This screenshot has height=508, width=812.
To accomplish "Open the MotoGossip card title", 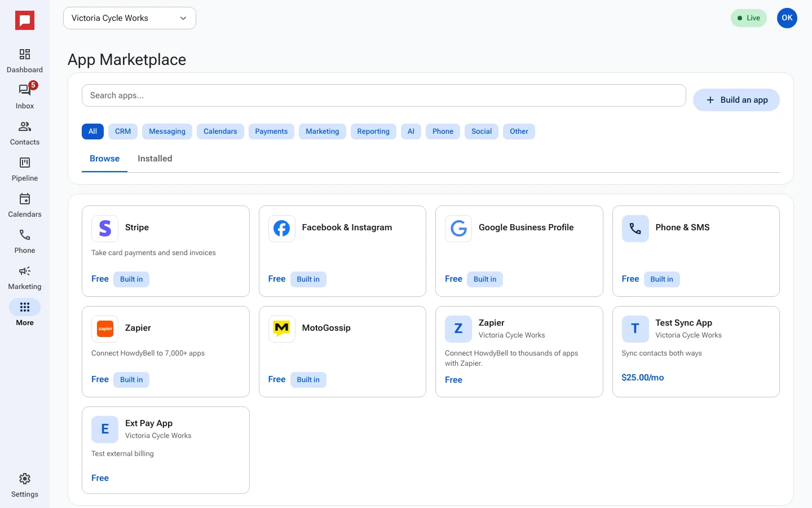I will point(326,328).
